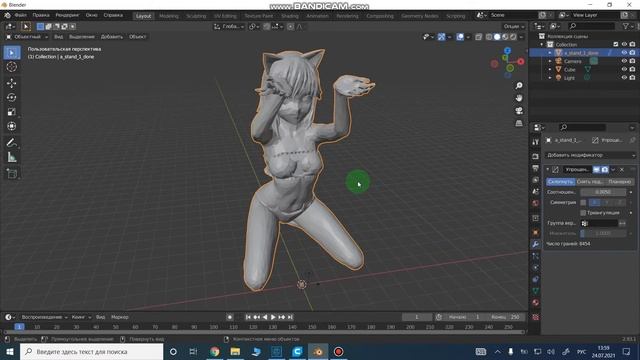Toggle camera view icon in viewport
The width and height of the screenshot is (640, 360).
pos(519,111)
